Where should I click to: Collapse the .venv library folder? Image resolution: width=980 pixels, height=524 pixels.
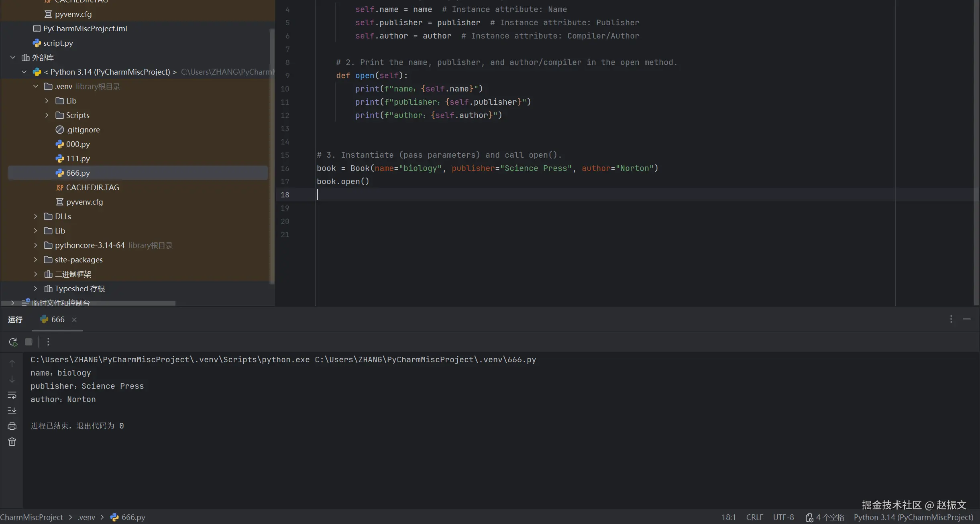(x=36, y=86)
